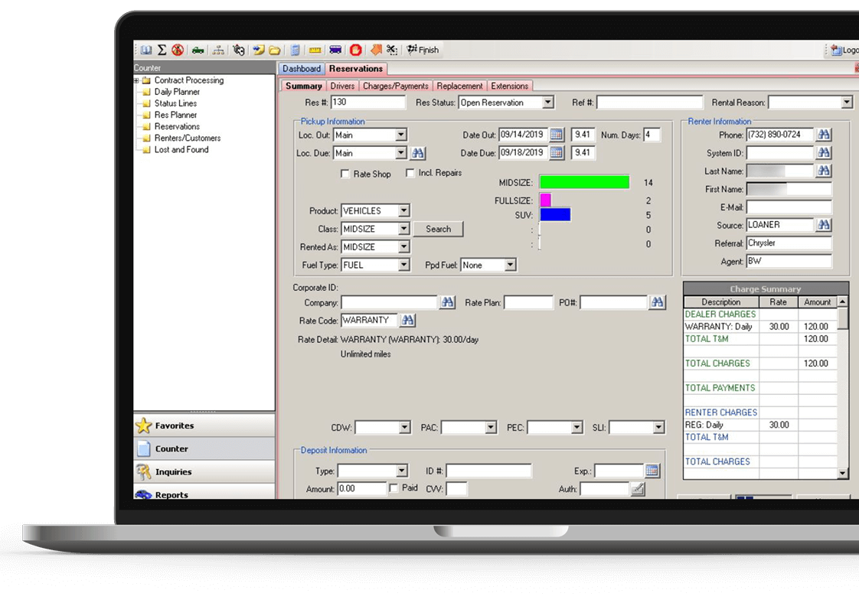Open the Product dropdown showing VEHICLES
Viewport: 859px width, 616px height.
403,210
